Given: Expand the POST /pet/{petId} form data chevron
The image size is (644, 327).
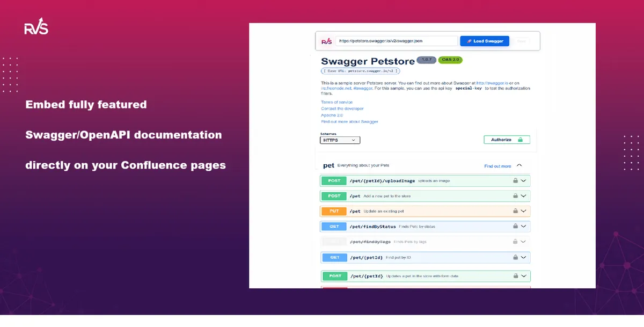Looking at the screenshot, I should (x=524, y=276).
